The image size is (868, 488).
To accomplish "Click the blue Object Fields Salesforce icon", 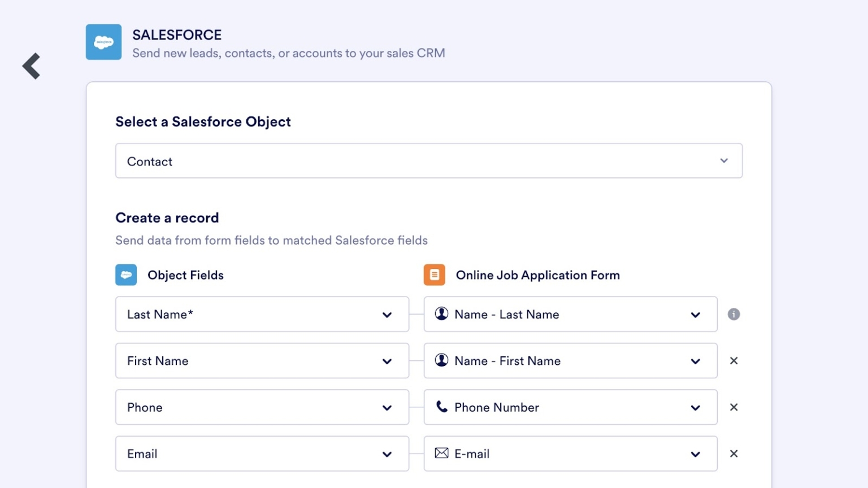I will [126, 275].
